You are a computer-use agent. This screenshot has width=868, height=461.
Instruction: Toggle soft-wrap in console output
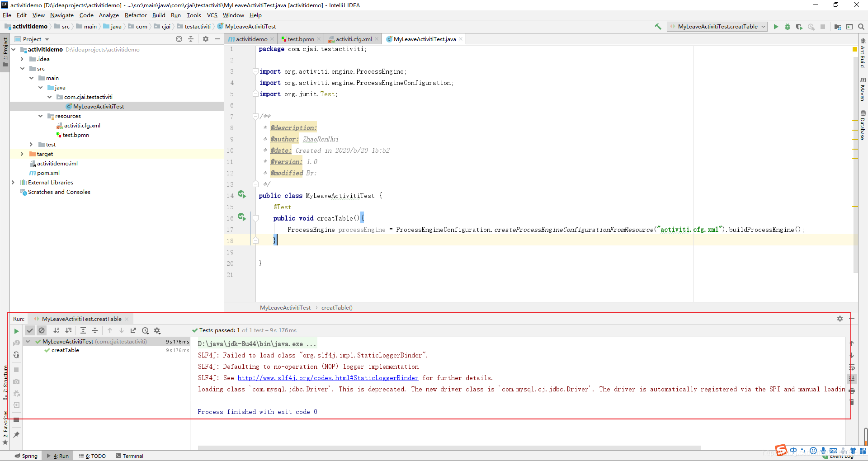852,367
